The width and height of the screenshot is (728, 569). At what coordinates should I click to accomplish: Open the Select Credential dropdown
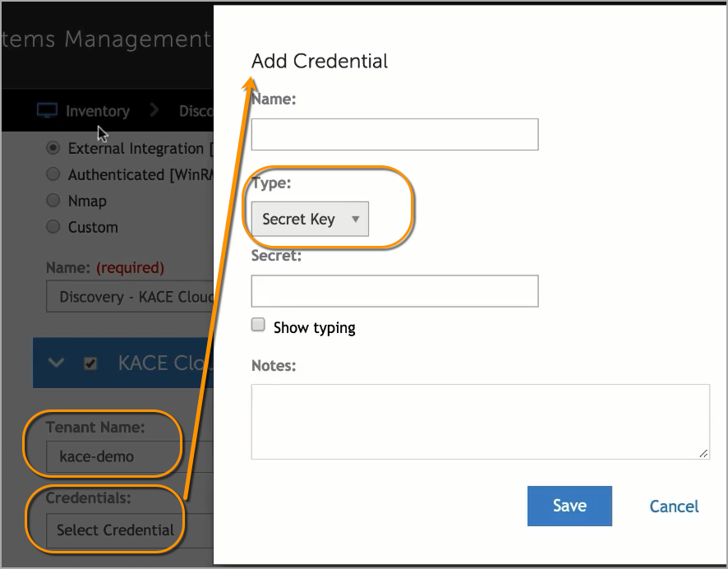pyautogui.click(x=115, y=530)
